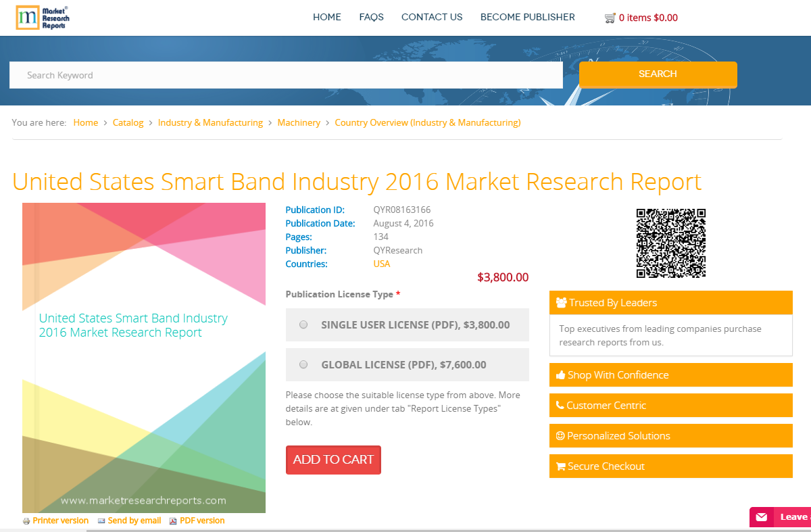Click the Market Research Reports logo
This screenshot has height=532, width=811.
click(42, 18)
